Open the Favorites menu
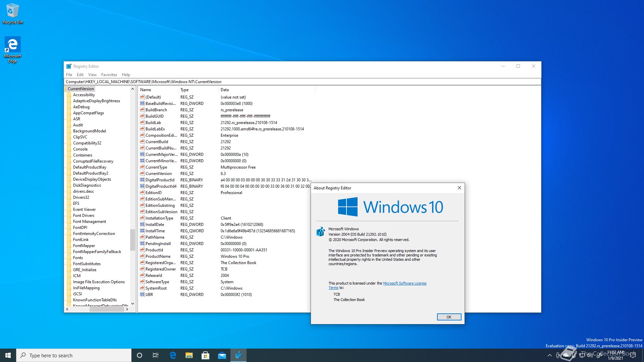644x362 pixels. click(109, 75)
